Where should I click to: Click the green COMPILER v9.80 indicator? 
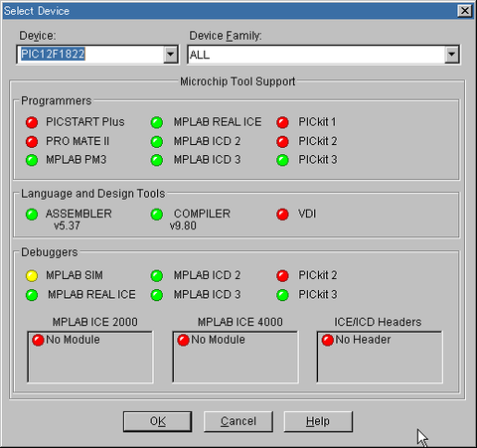point(157,215)
